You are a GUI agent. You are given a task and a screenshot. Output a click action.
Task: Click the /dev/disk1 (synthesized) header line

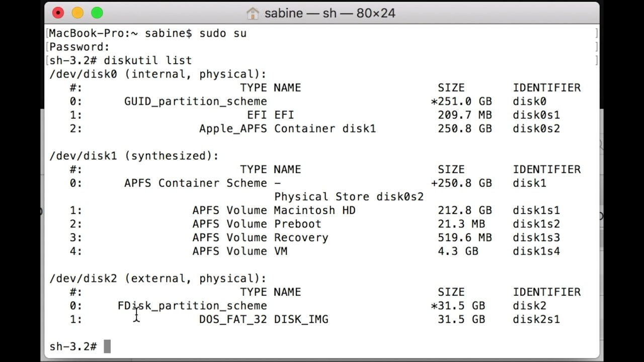tap(134, 156)
